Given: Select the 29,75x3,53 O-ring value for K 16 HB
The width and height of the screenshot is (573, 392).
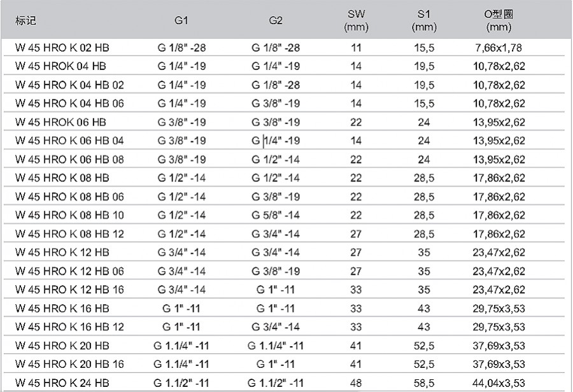Looking at the screenshot, I should tap(499, 309).
